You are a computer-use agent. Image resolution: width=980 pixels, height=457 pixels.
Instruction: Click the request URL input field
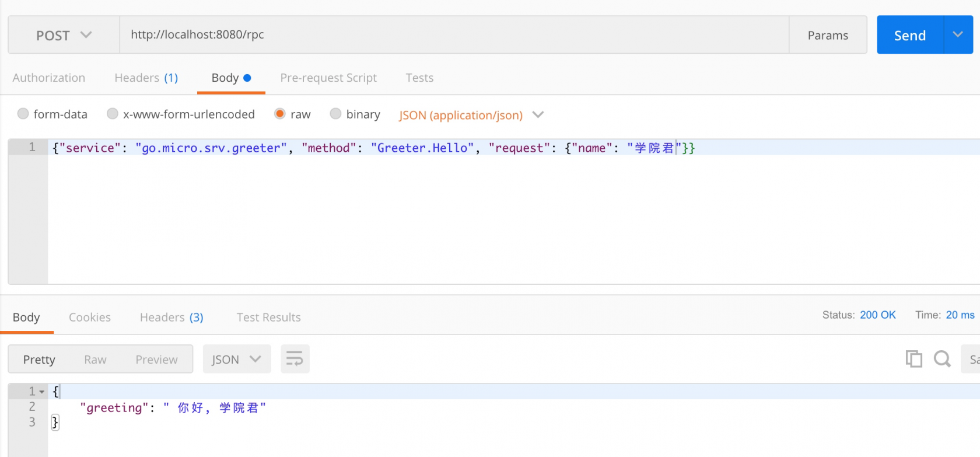tap(454, 35)
